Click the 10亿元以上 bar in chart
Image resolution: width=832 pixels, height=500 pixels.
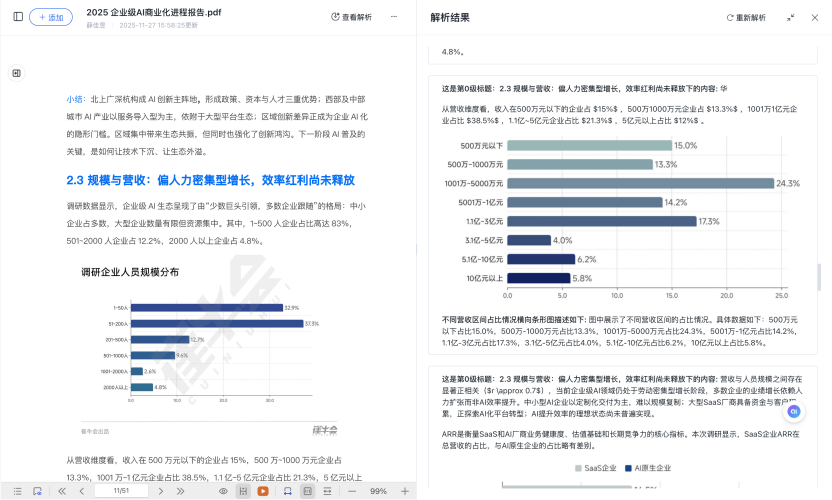(539, 278)
